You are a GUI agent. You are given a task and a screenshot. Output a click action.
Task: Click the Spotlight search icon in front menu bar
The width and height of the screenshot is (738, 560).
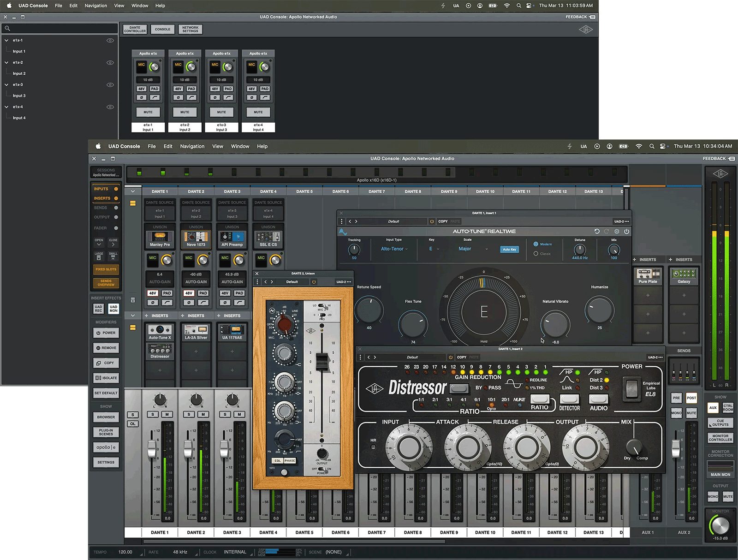(652, 146)
